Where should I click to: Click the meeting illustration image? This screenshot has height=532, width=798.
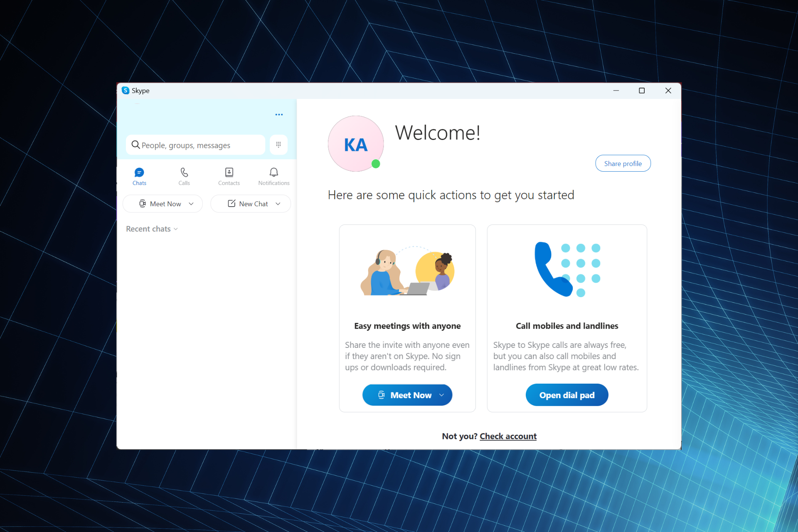point(407,271)
